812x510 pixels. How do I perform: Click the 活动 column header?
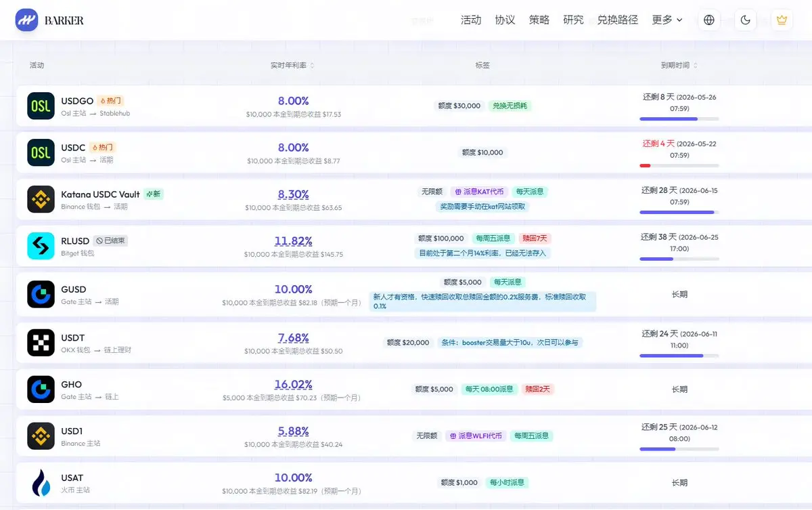[x=37, y=66]
